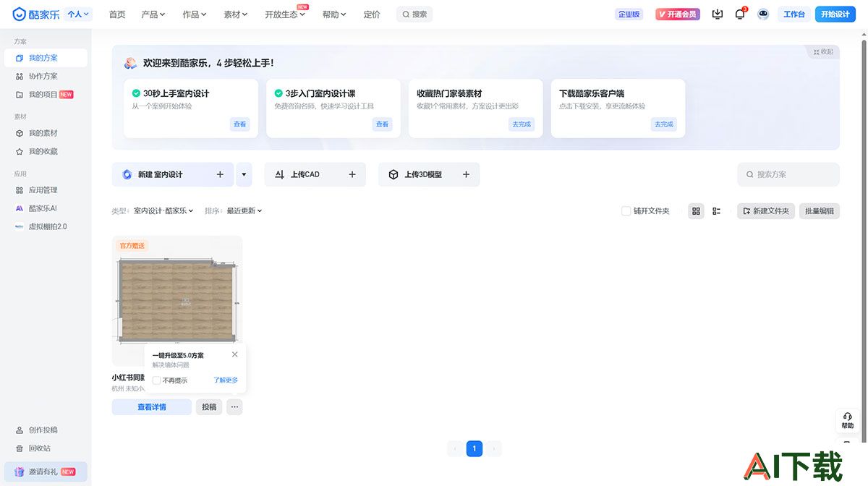Go to previous page arrow
The height and width of the screenshot is (486, 868).
point(455,449)
